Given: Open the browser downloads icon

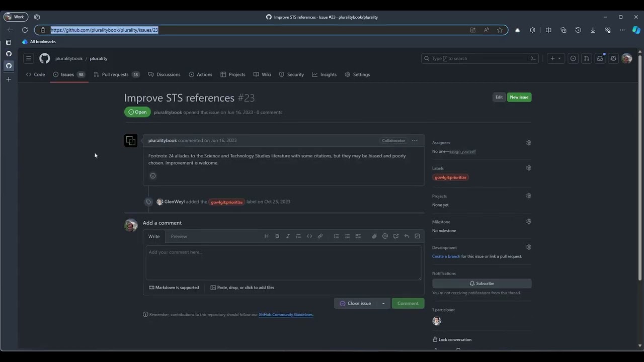Looking at the screenshot, I should (593, 30).
